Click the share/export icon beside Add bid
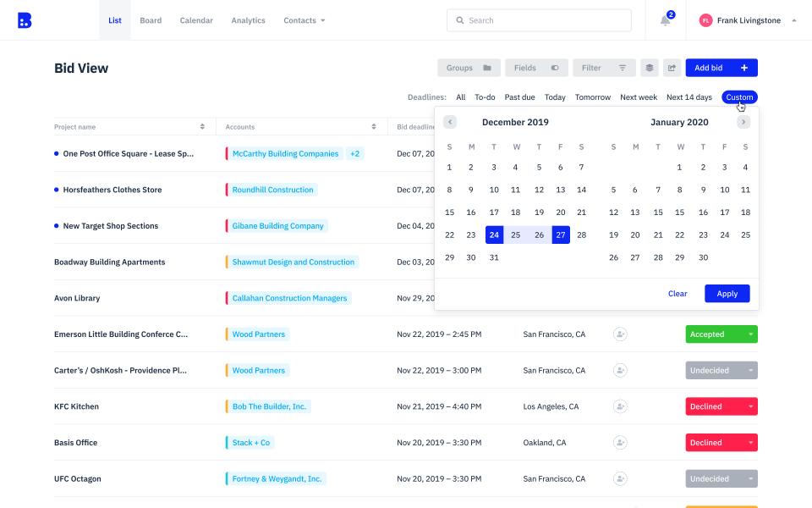This screenshot has height=508, width=812. 672,67
